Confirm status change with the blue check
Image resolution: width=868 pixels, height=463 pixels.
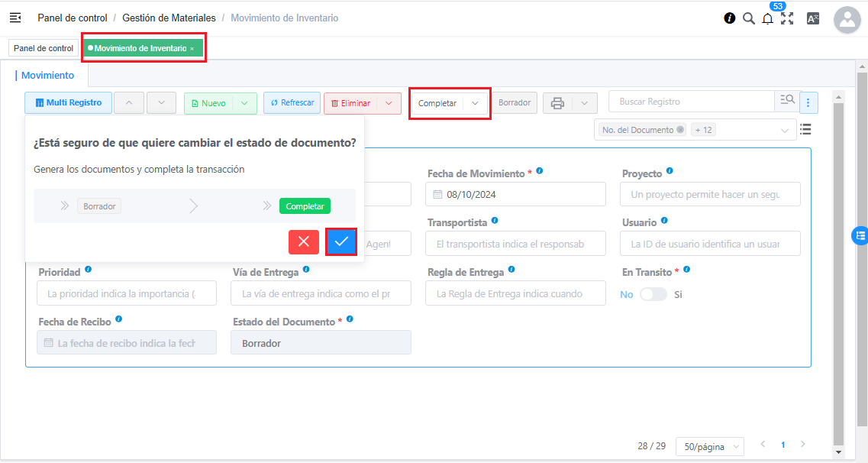[x=340, y=241]
